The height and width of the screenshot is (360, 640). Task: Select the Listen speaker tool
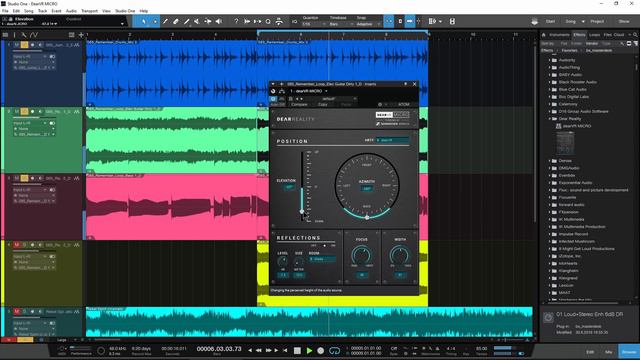point(219,21)
